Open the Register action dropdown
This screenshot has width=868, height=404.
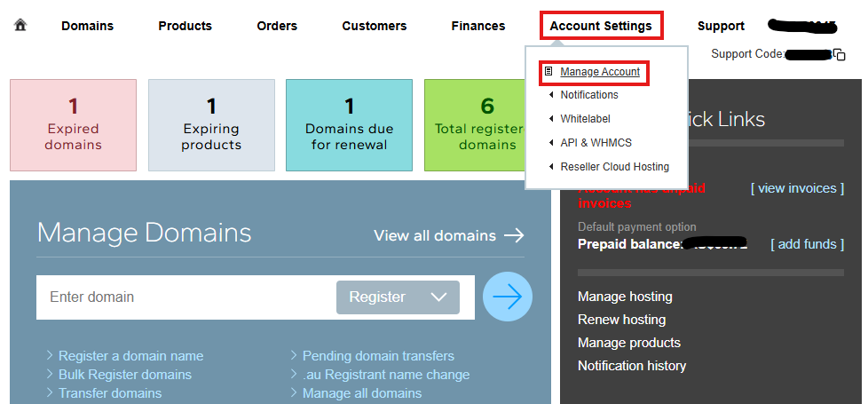(398, 297)
